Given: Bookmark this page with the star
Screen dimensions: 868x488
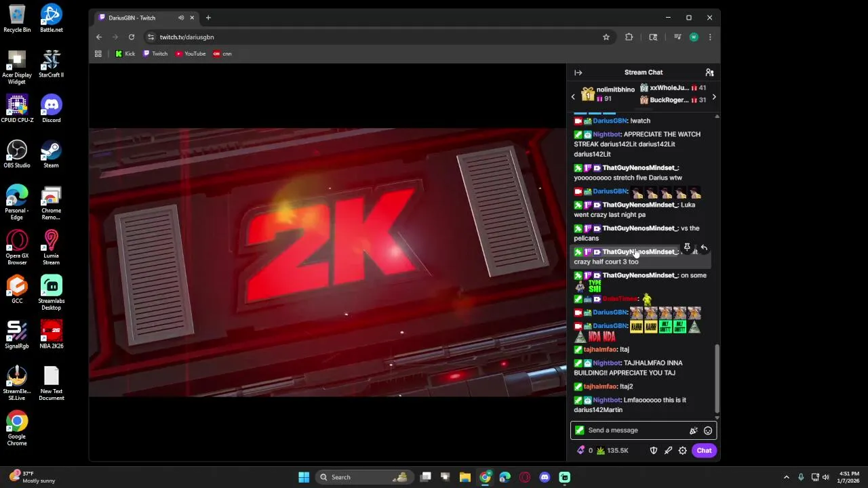Looking at the screenshot, I should coord(606,37).
